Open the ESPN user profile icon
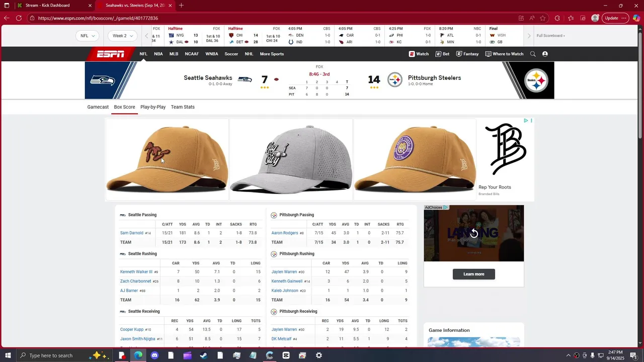 point(545,54)
